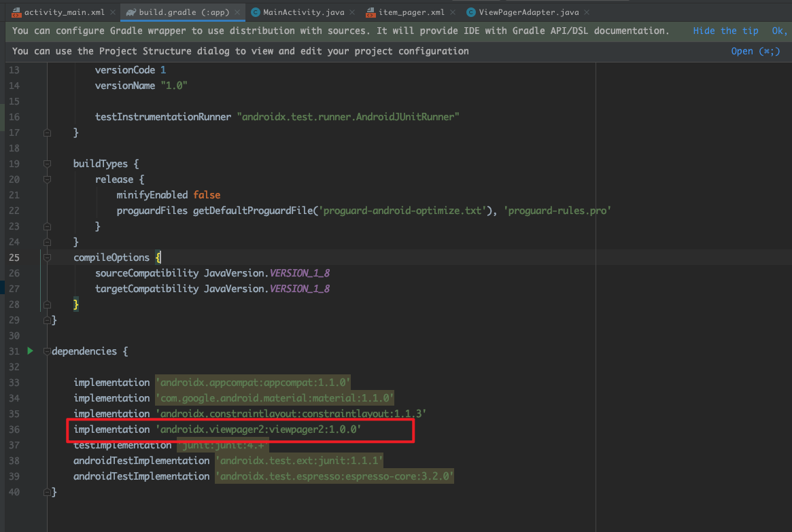Screen dimensions: 792x532
Task: Click the versionCode value 1
Action: [x=163, y=70]
